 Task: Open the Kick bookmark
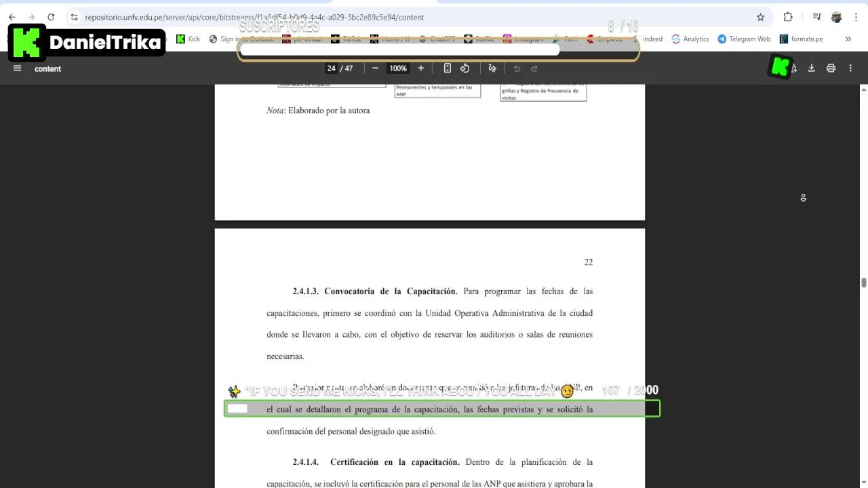[x=188, y=39]
